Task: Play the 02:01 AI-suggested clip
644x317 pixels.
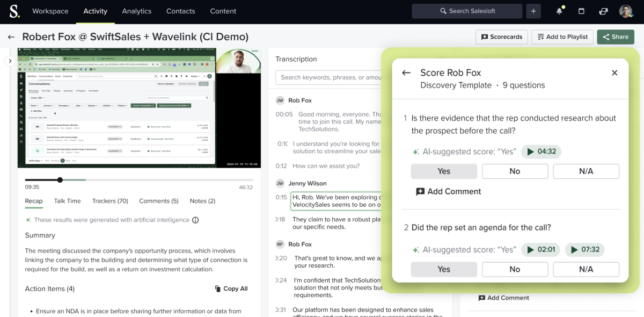Action: pos(541,250)
